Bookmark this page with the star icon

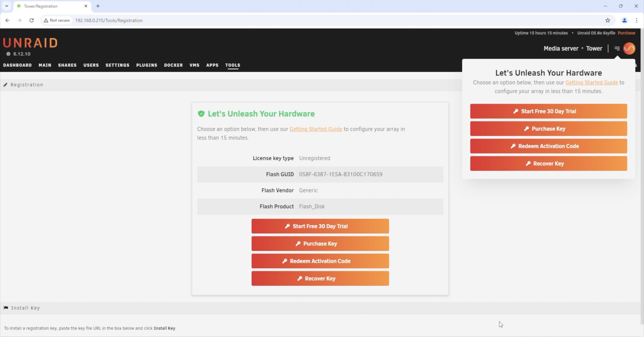608,20
